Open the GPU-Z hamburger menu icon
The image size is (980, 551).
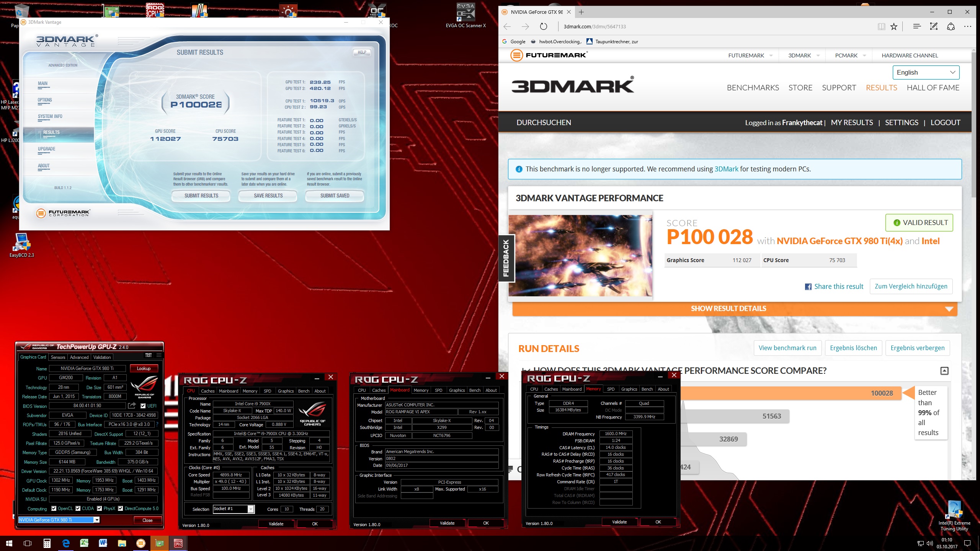click(159, 355)
